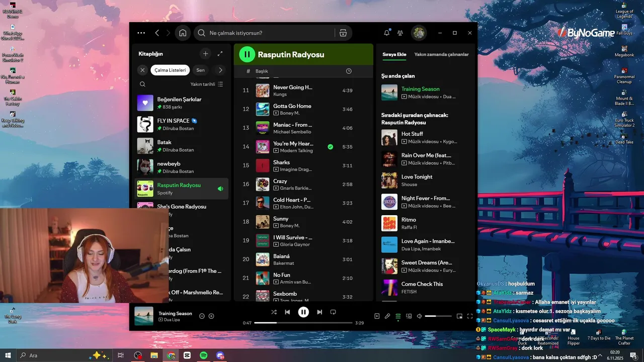Mute volume with speaker icon
This screenshot has width=644, height=362.
pos(419,316)
